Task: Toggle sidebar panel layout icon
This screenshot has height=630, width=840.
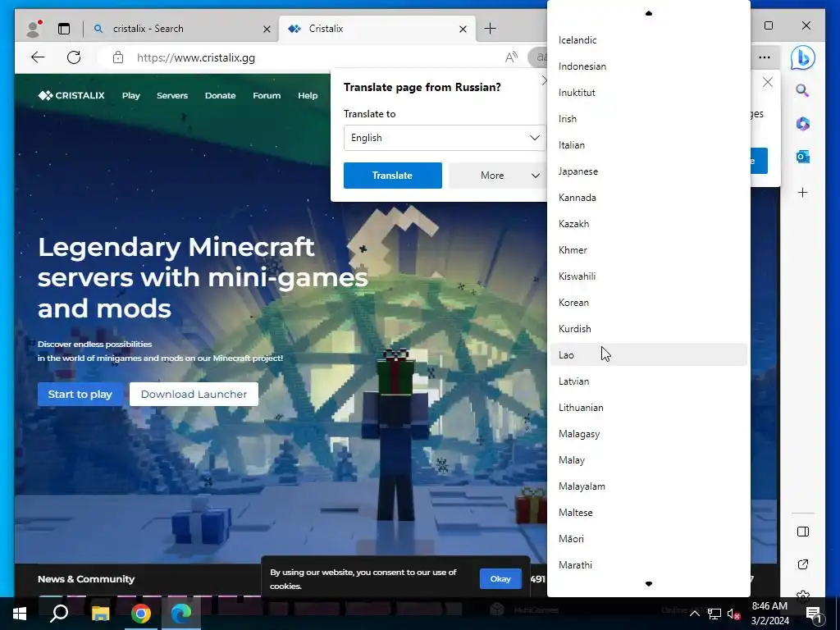Action: [802, 532]
